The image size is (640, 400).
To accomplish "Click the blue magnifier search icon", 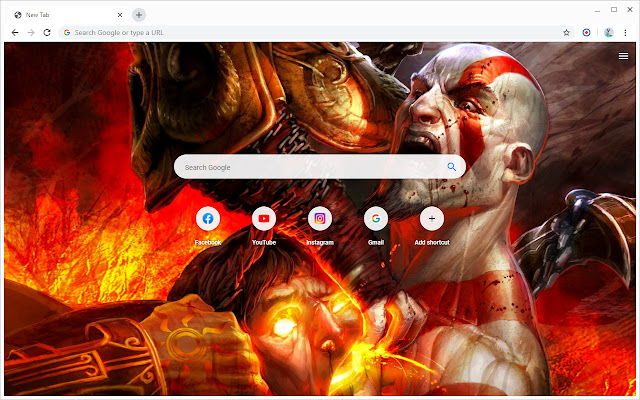I will (451, 167).
